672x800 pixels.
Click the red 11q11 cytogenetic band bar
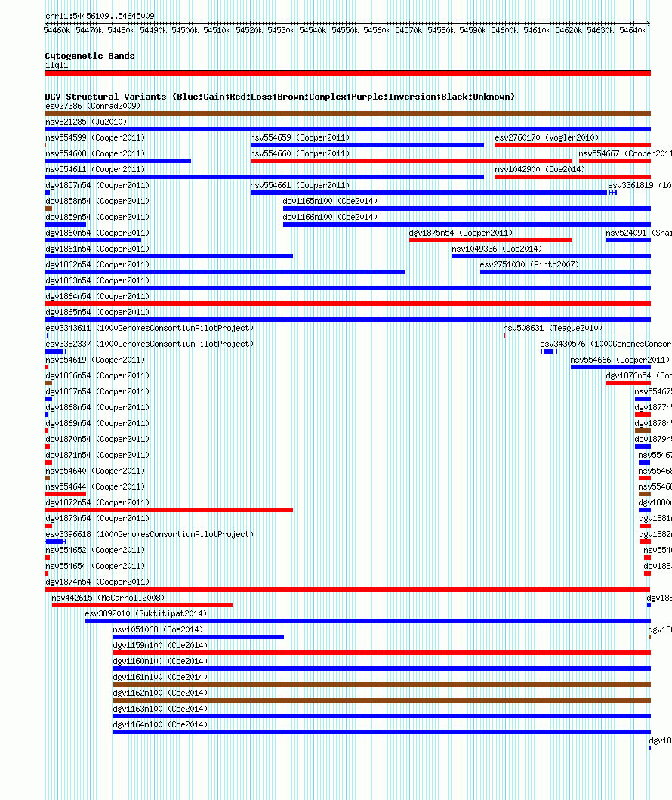(x=348, y=73)
